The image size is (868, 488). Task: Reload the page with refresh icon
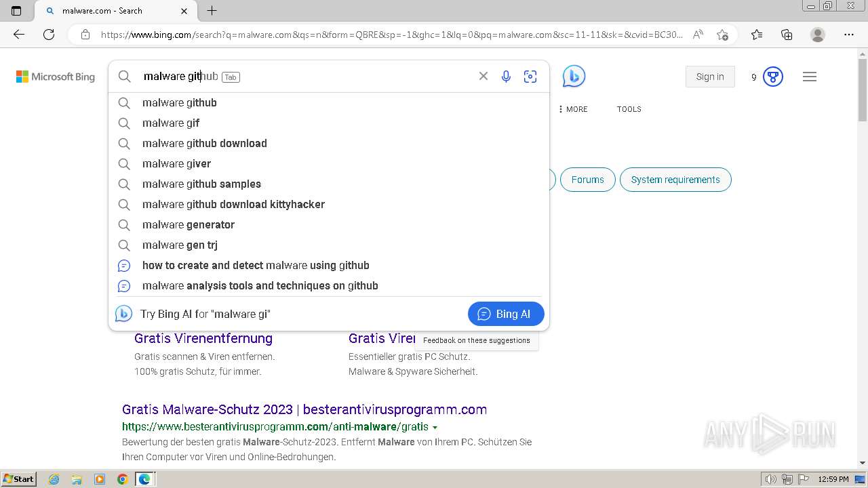tap(49, 35)
